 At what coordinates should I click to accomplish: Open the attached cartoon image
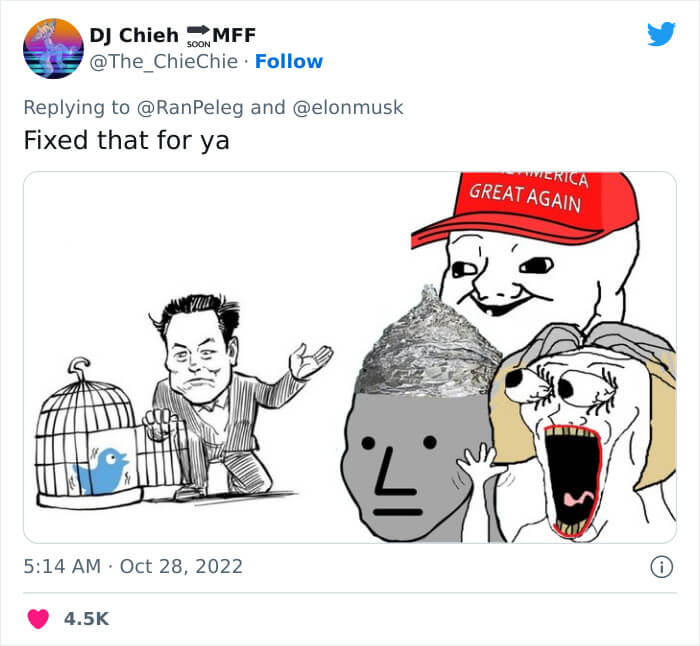point(350,357)
